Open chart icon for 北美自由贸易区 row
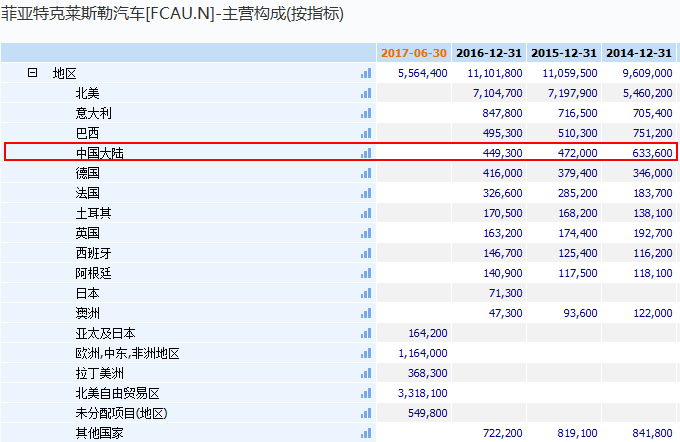Screen dimensions: 680x442 point(366,393)
